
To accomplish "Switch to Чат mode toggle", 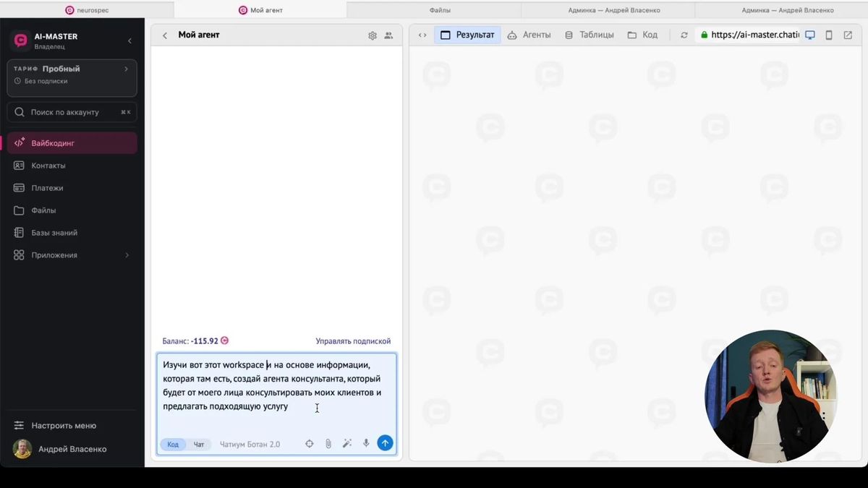I will coord(199,444).
